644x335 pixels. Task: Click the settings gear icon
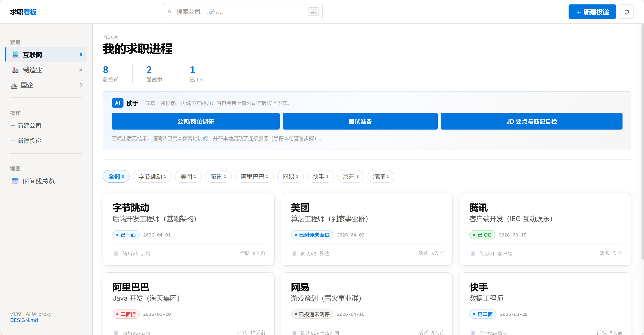pos(627,12)
